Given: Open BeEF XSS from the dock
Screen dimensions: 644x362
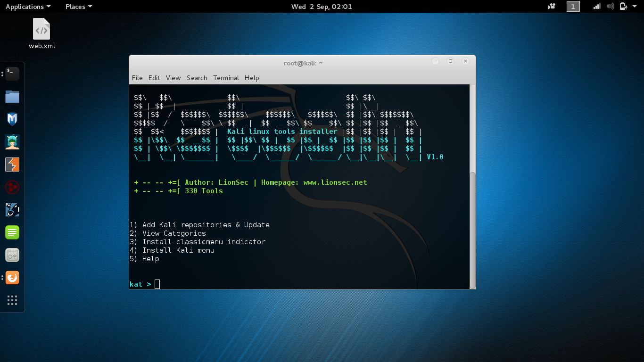Looking at the screenshot, I should point(11,209).
